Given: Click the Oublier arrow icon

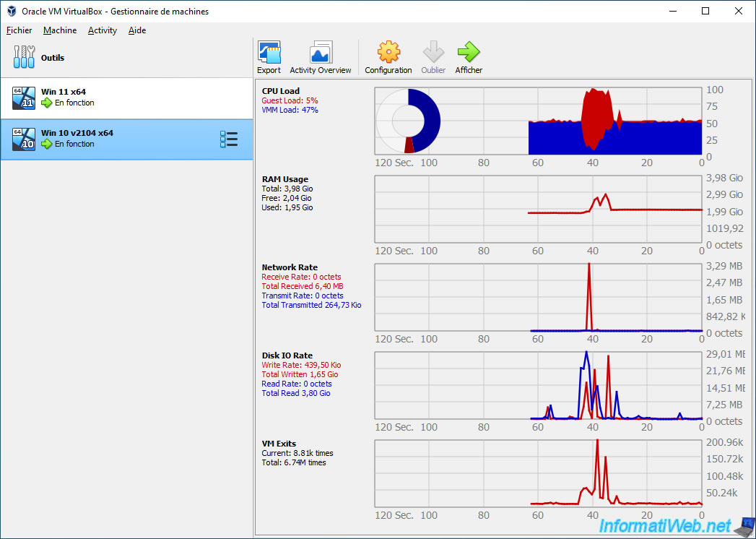Looking at the screenshot, I should tap(433, 53).
